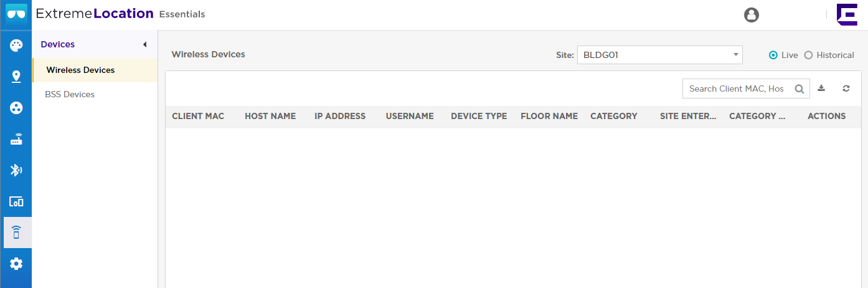
Task: Select the Bluetooth beacon sidebar icon
Action: tap(16, 170)
